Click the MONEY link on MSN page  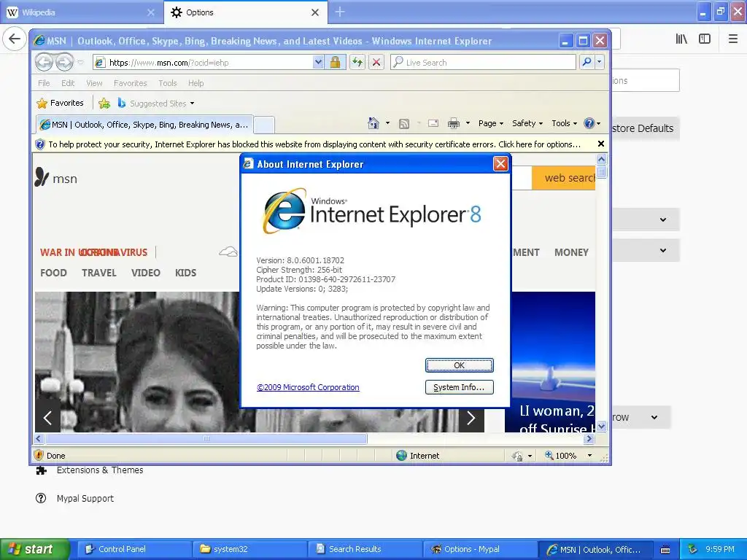click(571, 252)
